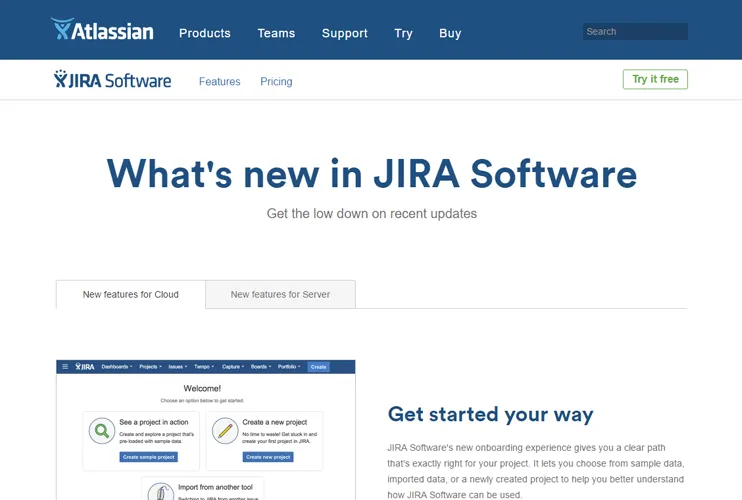Expand the Boards dropdown in JIRA screenshot
The height and width of the screenshot is (500, 742).
261,367
